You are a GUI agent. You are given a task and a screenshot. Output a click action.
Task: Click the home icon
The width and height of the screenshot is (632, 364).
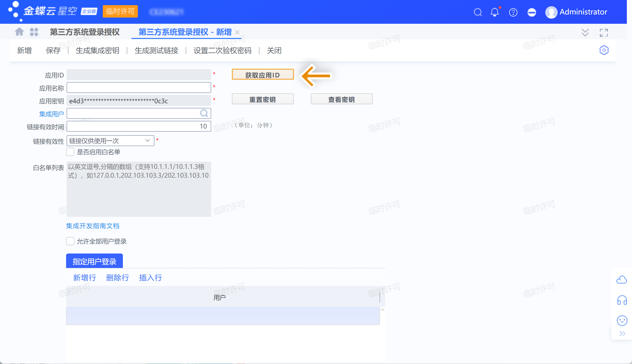click(19, 32)
